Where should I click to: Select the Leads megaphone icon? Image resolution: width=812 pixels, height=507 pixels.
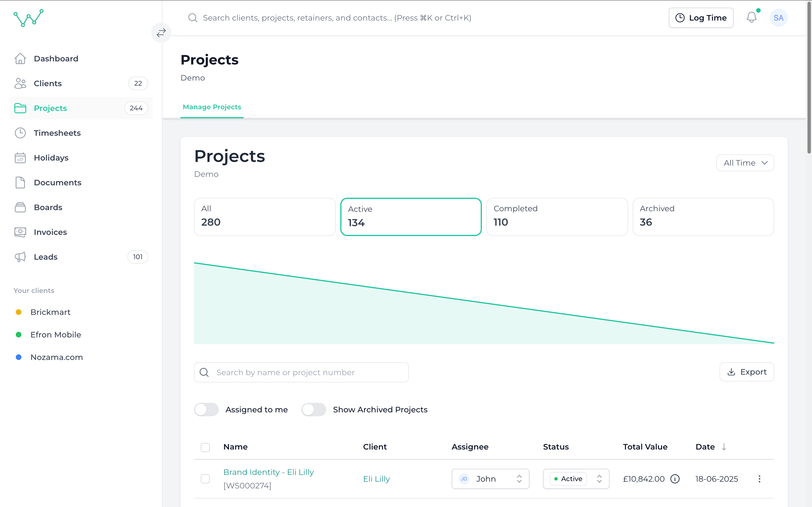point(21,257)
